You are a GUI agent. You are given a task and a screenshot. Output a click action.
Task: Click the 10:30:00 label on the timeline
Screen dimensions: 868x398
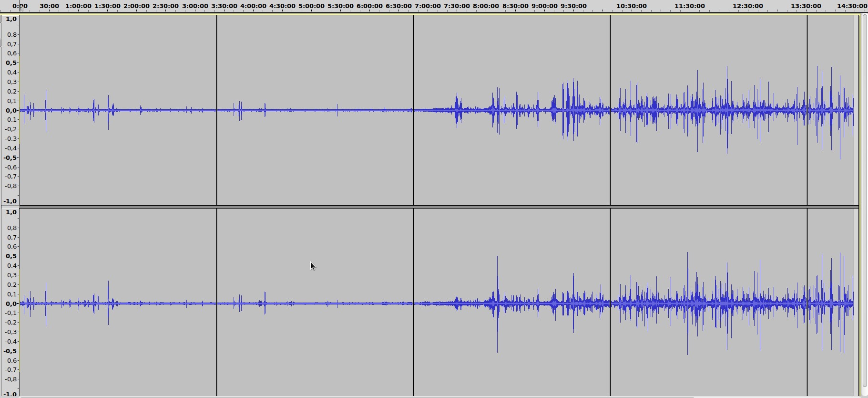coord(632,6)
